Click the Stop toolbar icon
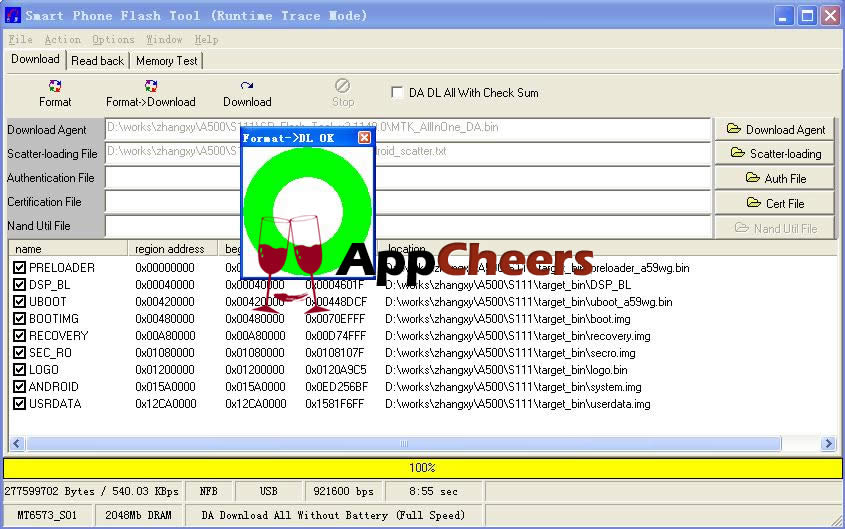The image size is (845, 529). (x=343, y=86)
